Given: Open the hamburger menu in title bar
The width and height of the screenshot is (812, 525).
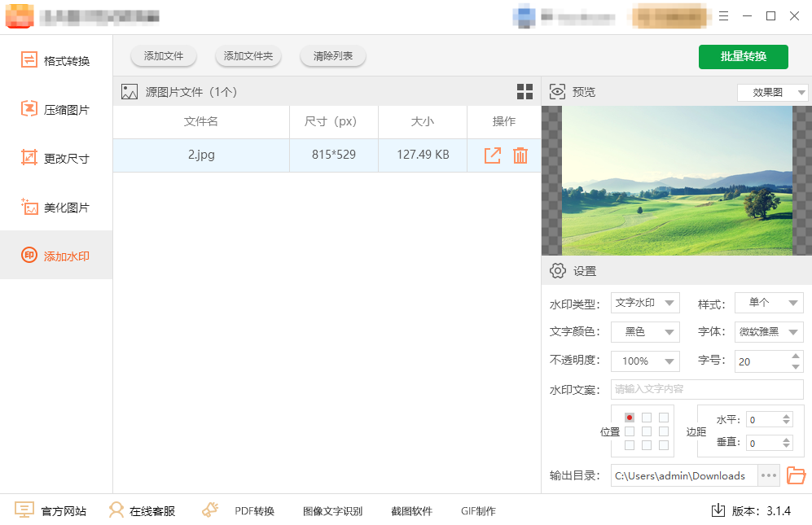Looking at the screenshot, I should [x=723, y=16].
